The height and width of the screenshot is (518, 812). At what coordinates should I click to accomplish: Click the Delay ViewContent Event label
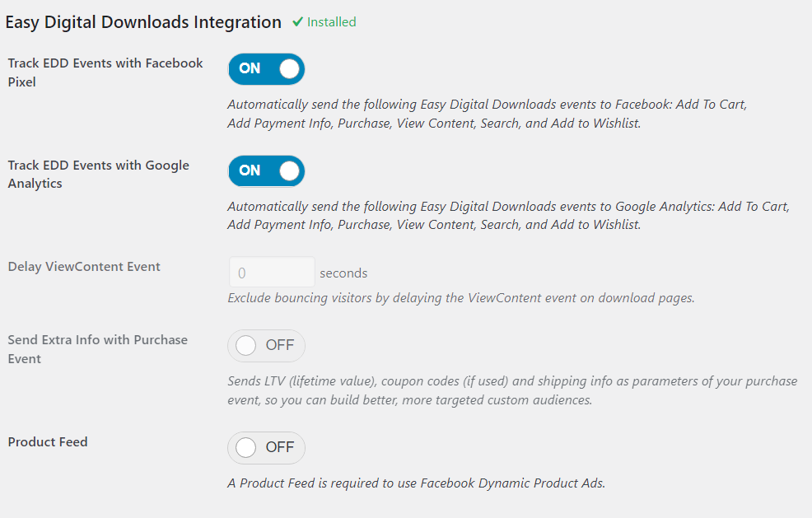point(84,267)
